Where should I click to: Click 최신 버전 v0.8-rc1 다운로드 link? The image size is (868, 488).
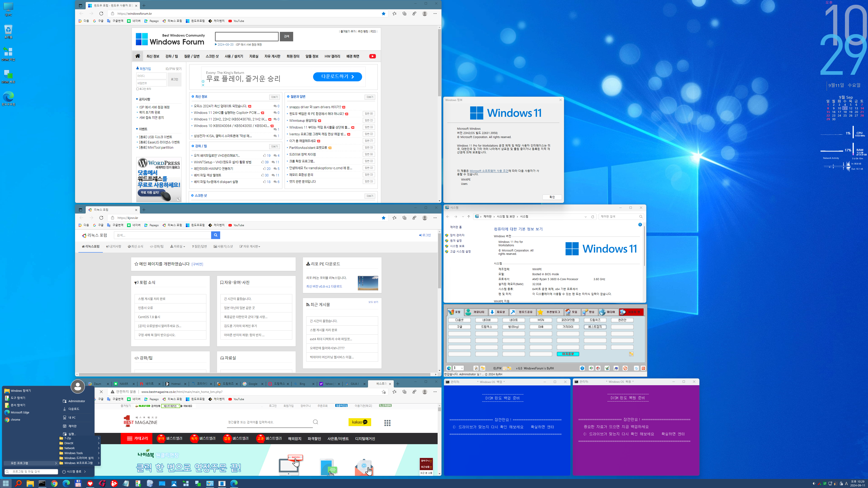pos(324,286)
